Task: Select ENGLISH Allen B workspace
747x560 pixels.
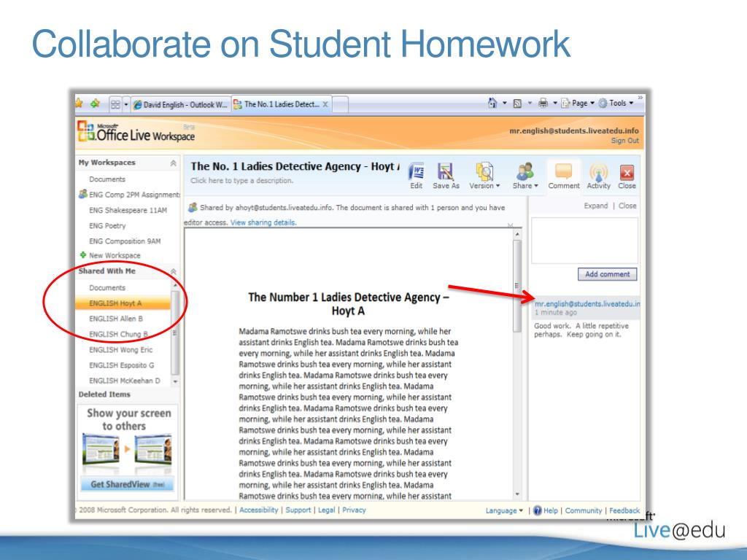Action: click(116, 319)
